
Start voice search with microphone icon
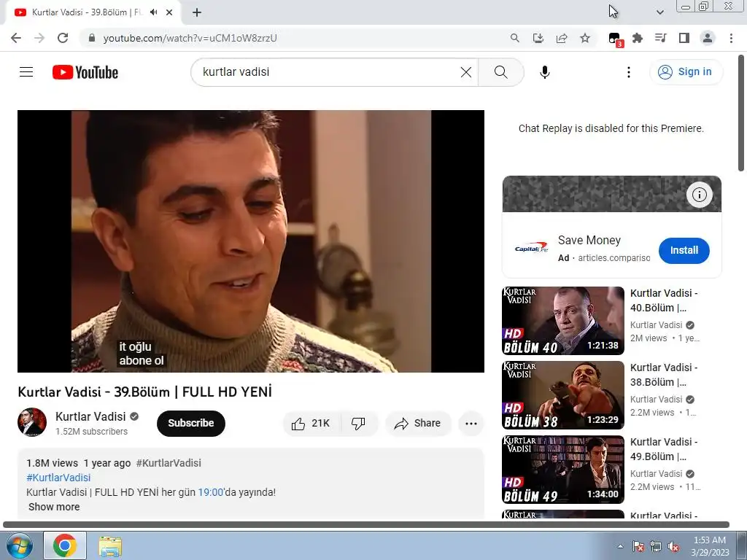pyautogui.click(x=544, y=72)
